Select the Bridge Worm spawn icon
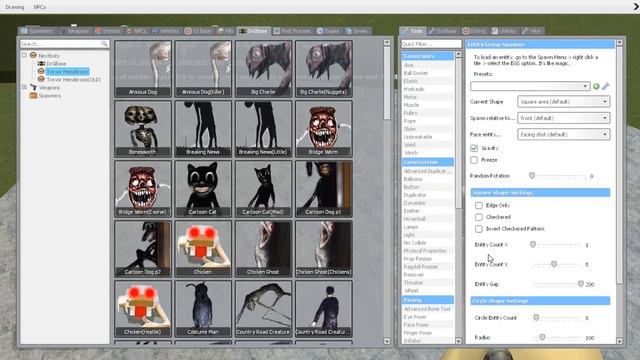Viewport: 640px width, 360px height. click(x=324, y=129)
